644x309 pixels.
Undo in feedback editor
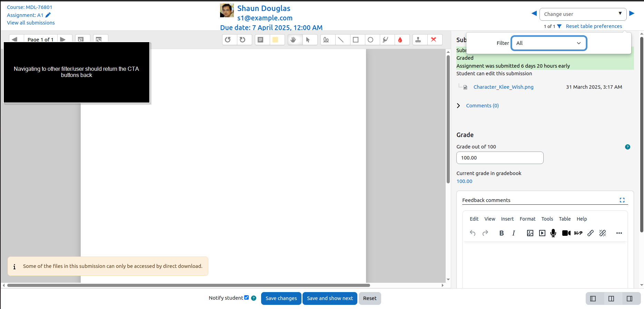473,233
